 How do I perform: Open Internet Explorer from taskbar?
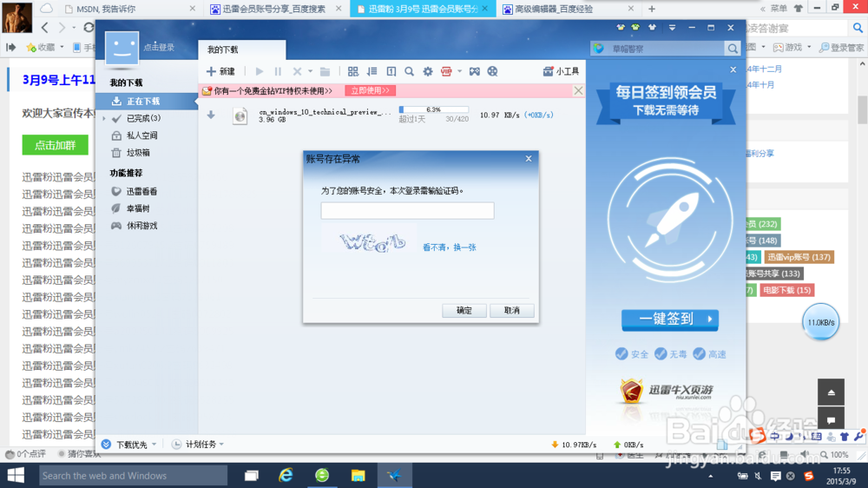tap(286, 475)
